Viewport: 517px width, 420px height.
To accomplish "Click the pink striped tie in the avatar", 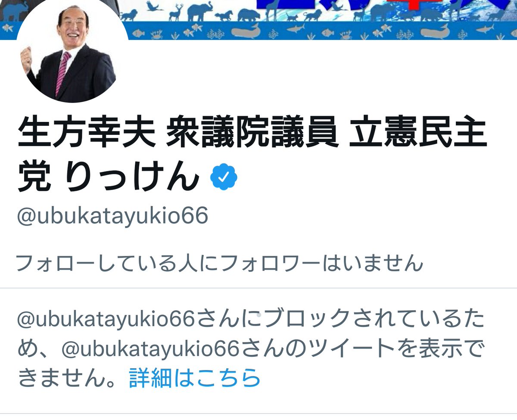I will pos(63,73).
